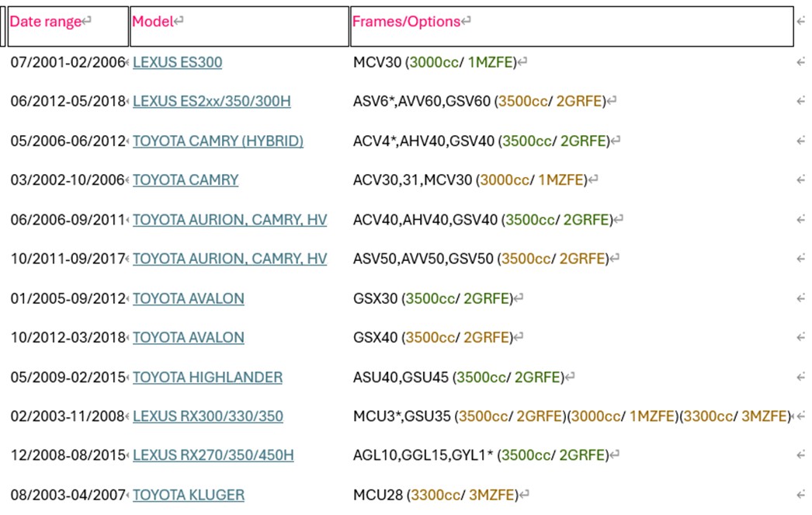The width and height of the screenshot is (812, 515).
Task: Open TOYOTA AURION link in 06/2006-09/2011 row
Action: tap(230, 220)
